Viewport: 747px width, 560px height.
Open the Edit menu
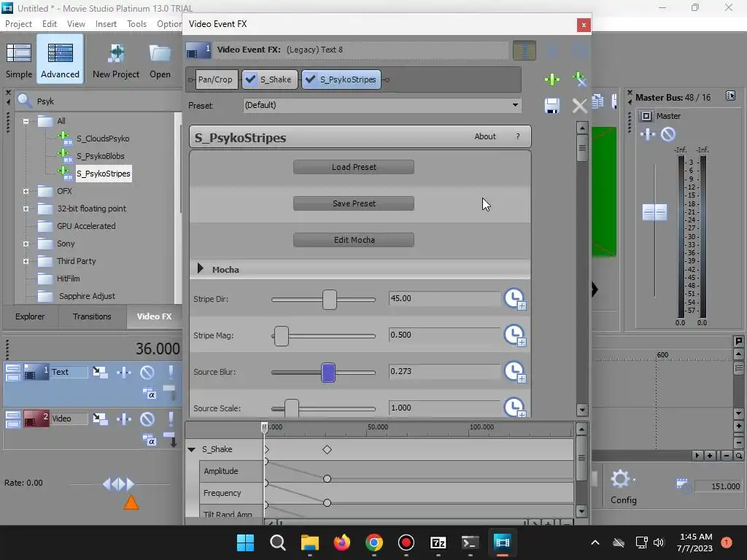[50, 24]
